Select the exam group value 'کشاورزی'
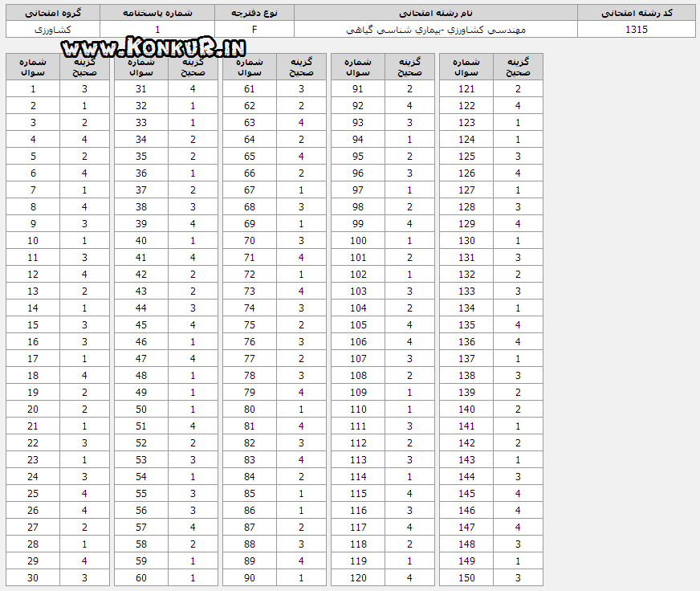The height and width of the screenshot is (591, 700). [x=53, y=30]
